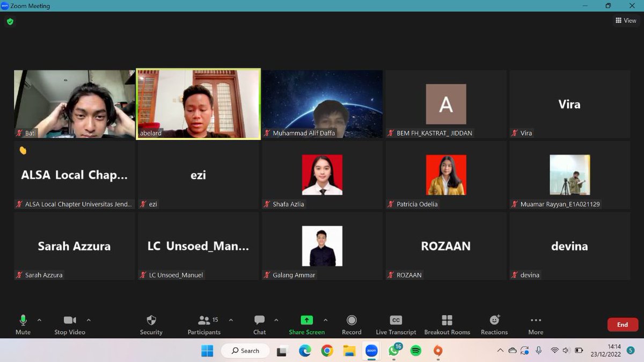Expand the microphone audio options arrow

pos(39,320)
